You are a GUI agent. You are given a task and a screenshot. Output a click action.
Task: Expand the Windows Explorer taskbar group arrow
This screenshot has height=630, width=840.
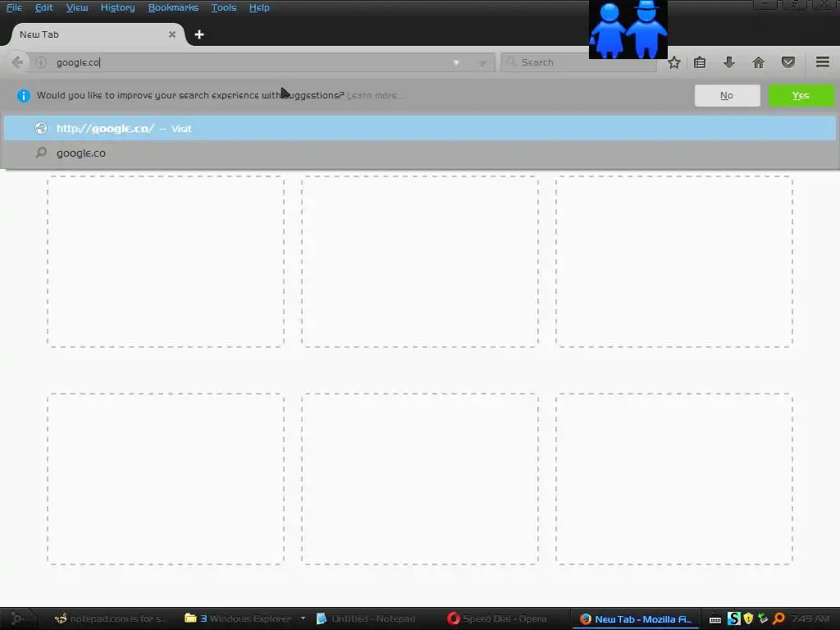click(x=304, y=619)
